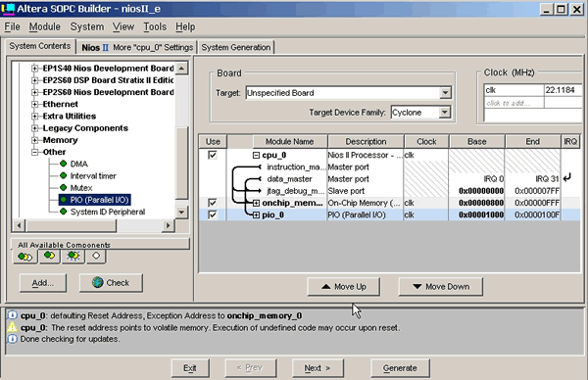The image size is (588, 380).
Task: Click the component tree scroll-up arrow
Action: [181, 69]
